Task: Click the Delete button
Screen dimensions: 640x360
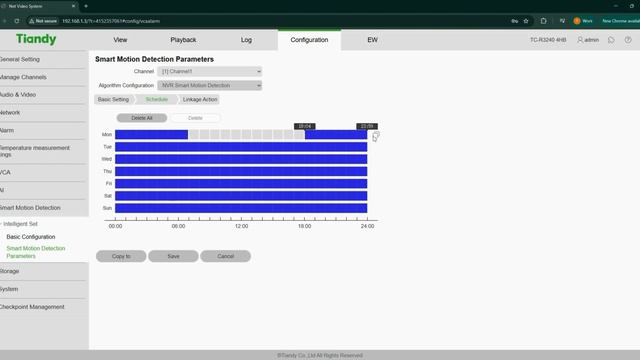Action: click(195, 118)
